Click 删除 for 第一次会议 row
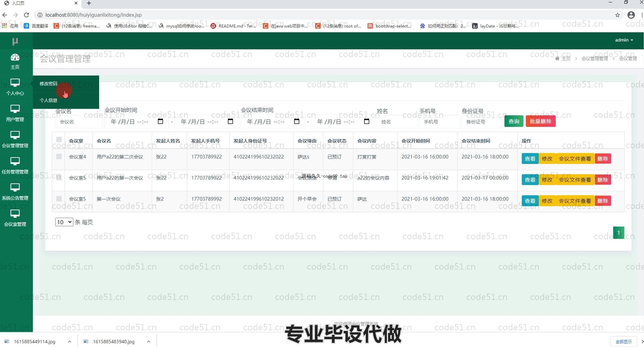The width and height of the screenshot is (644, 347). point(603,201)
